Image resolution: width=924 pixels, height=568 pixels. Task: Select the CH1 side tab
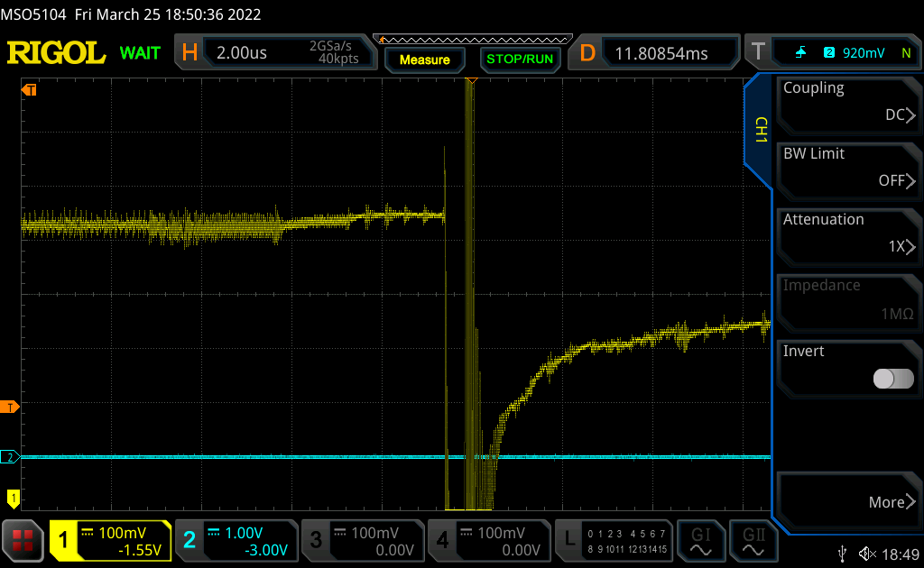(759, 131)
